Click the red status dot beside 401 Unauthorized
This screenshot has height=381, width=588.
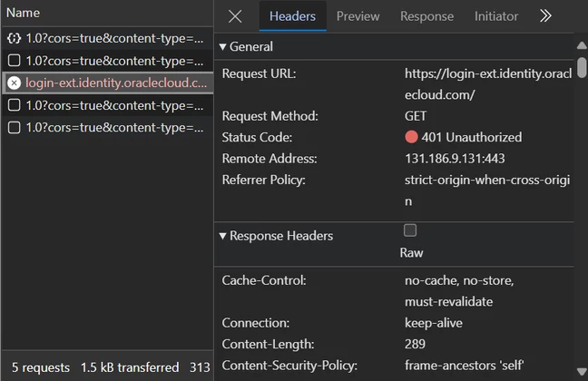(411, 137)
